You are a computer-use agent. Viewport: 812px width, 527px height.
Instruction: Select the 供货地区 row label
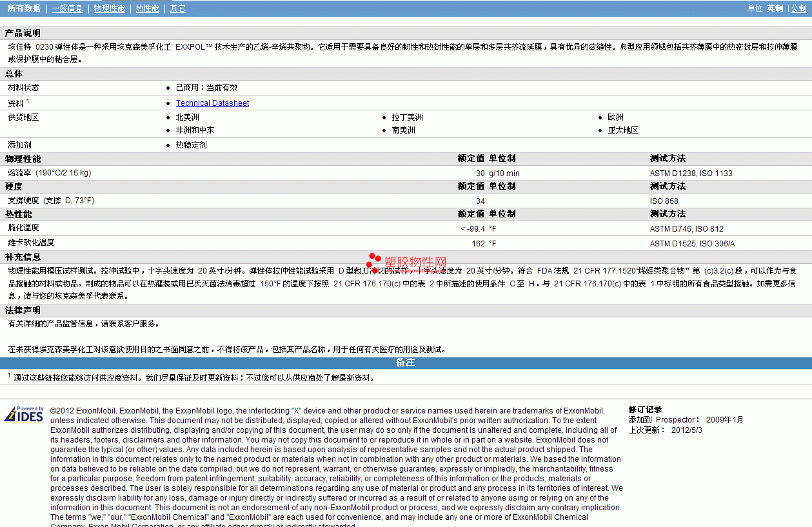(24, 117)
